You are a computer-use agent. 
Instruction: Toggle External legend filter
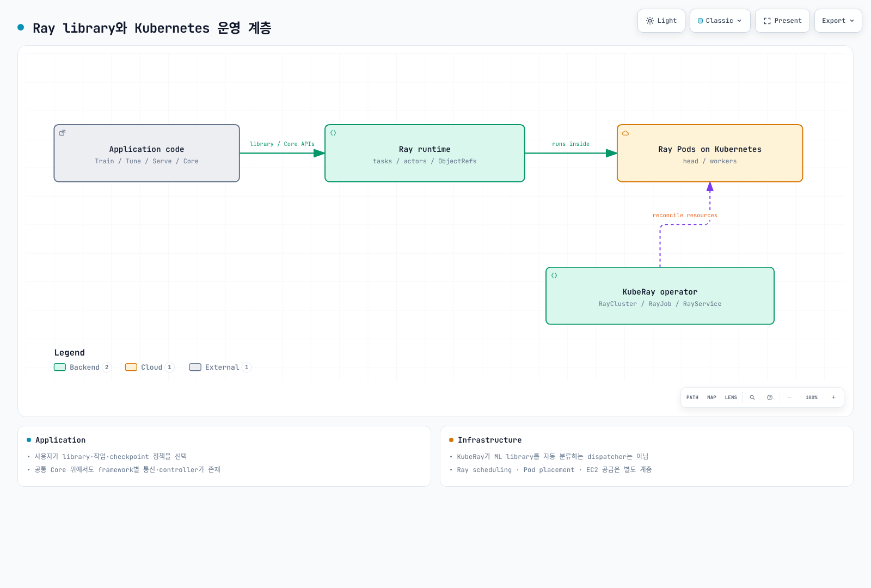click(220, 367)
